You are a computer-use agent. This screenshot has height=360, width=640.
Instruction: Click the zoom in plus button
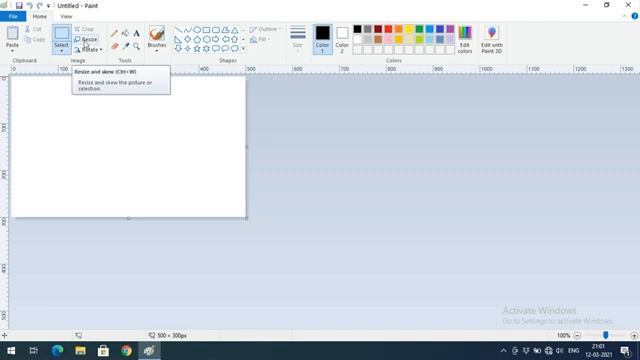click(634, 336)
